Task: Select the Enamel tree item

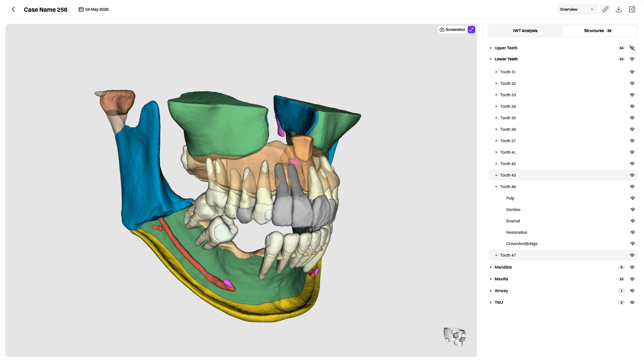Action: [x=513, y=221]
